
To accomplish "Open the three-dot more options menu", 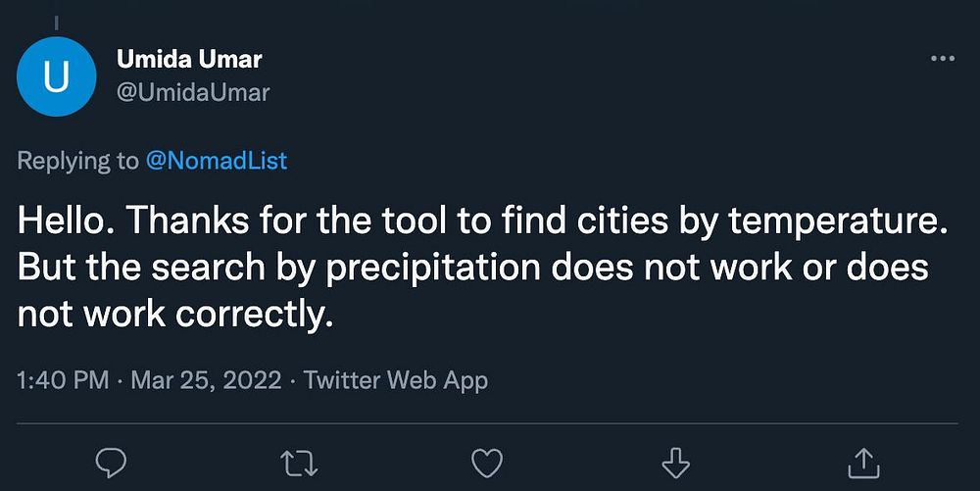I will [942, 60].
